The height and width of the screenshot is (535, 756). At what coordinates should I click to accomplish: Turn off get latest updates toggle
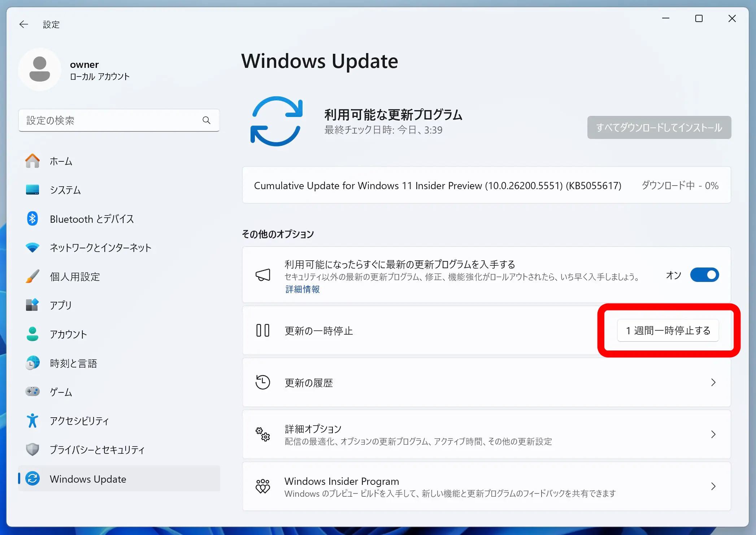[x=704, y=275]
